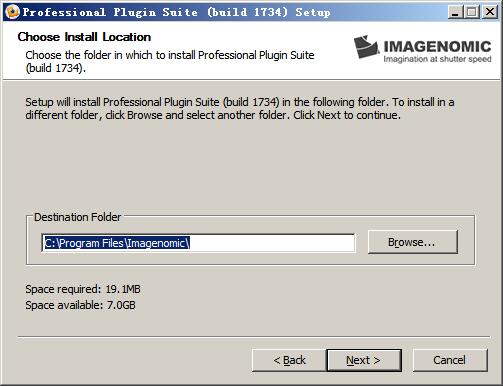Image resolution: width=503 pixels, height=386 pixels.
Task: Go back using the < Back button
Action: [x=289, y=360]
